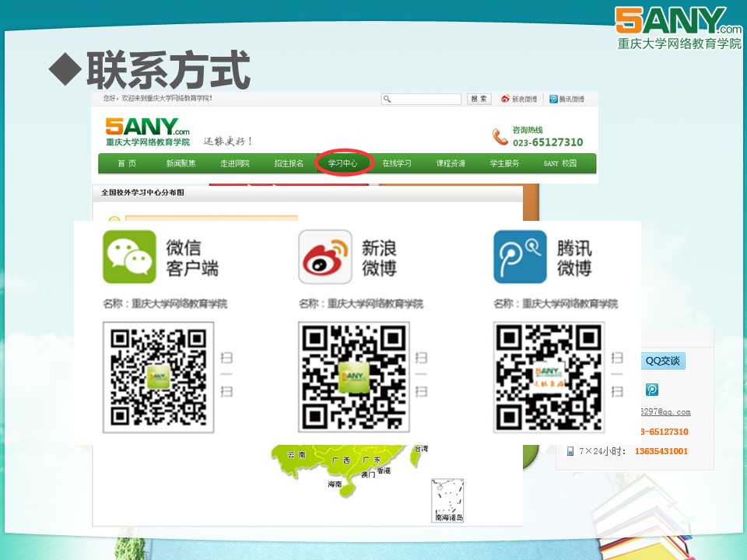This screenshot has width=747, height=560.
Task: Open Tencent Weibo link in the top bar
Action: (x=566, y=99)
